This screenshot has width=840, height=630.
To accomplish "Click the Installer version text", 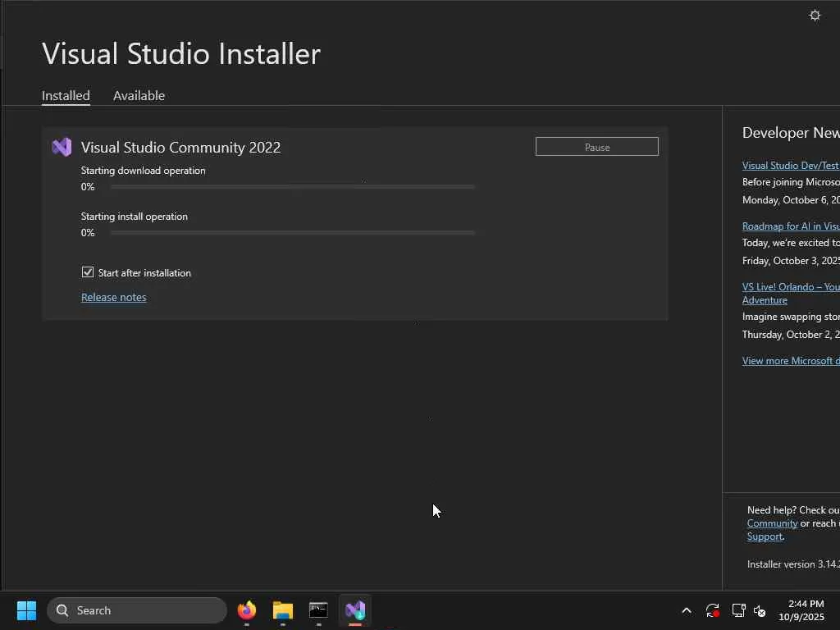I will [793, 564].
